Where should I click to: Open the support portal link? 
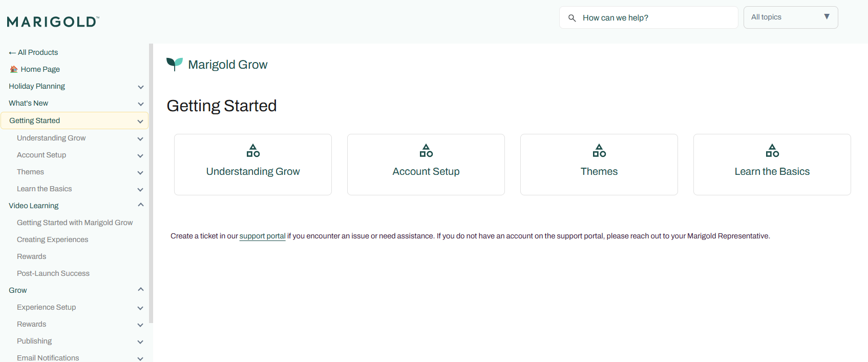click(262, 236)
